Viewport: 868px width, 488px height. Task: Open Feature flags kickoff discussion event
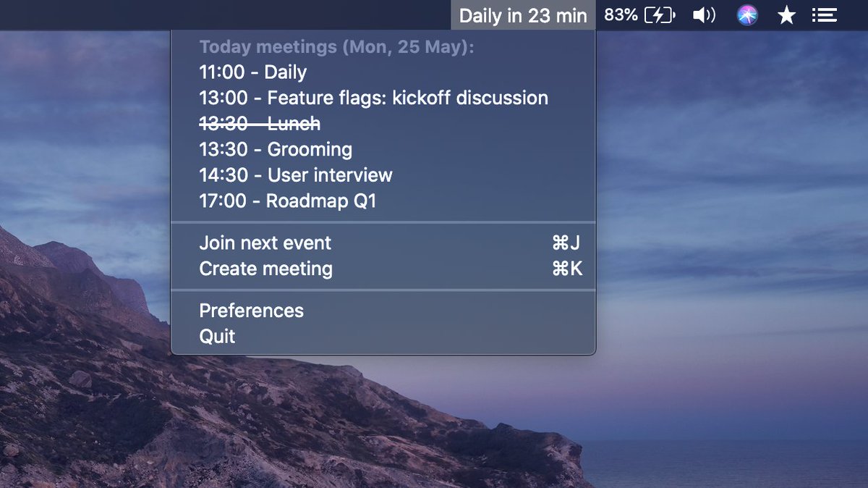(383, 98)
